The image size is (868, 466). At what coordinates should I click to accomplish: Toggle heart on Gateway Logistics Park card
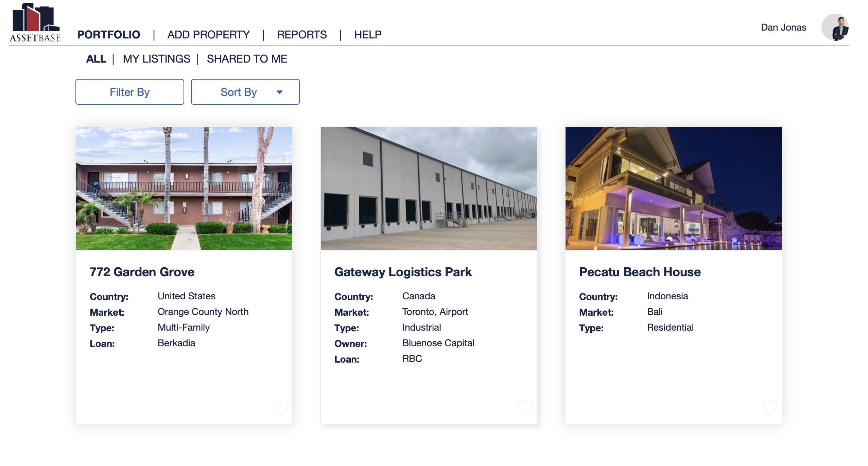point(525,407)
